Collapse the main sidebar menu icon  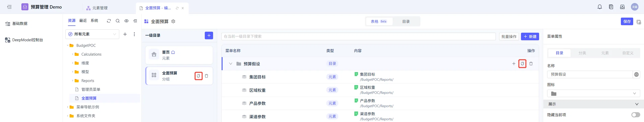pyautogui.click(x=9, y=7)
